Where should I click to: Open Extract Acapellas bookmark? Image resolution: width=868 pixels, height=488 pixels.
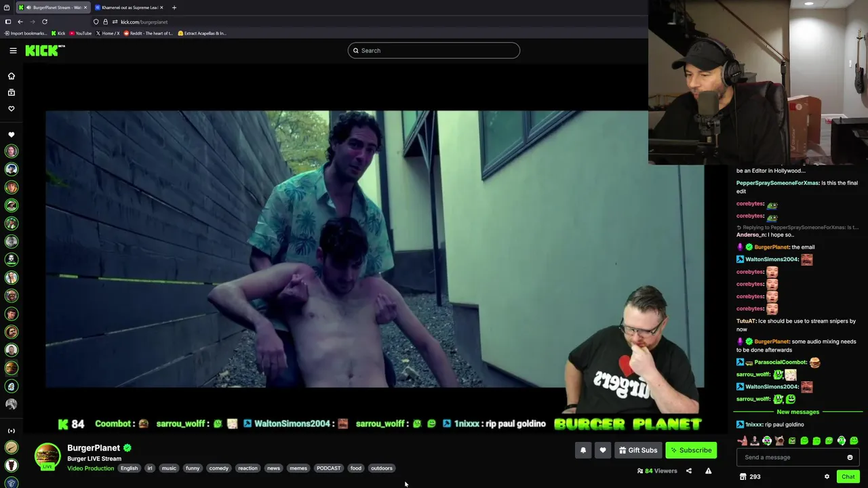click(202, 33)
